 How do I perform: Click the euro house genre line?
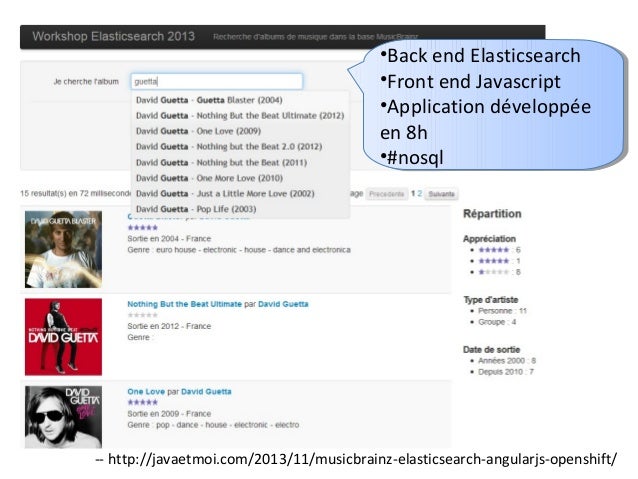coord(239,250)
